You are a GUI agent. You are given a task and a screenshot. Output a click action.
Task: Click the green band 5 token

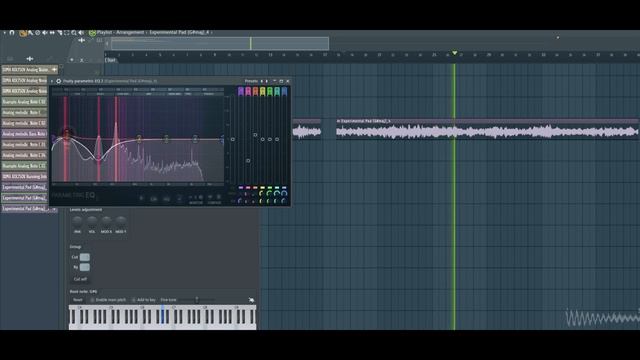[x=270, y=91]
